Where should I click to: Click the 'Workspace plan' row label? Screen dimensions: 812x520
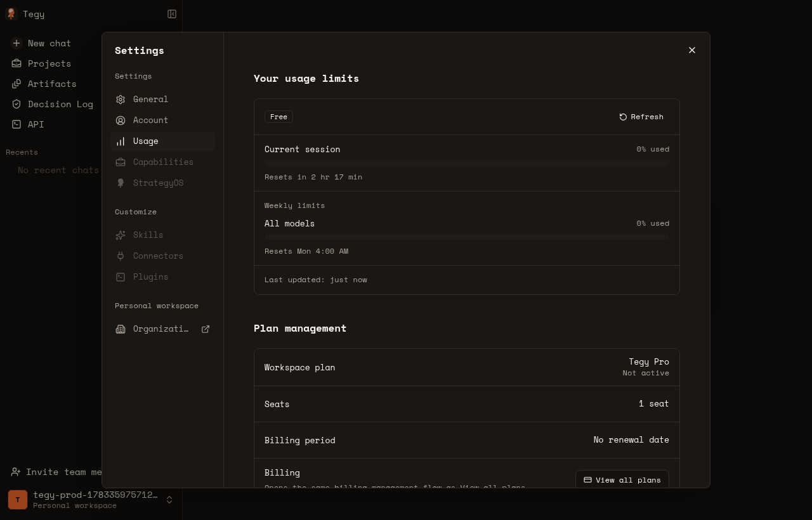[x=299, y=367]
